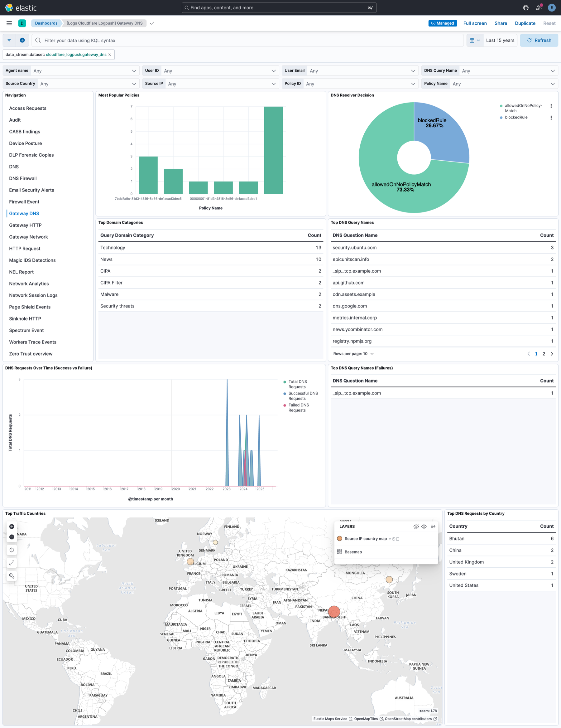Expand the Source Country dropdown

click(x=88, y=84)
